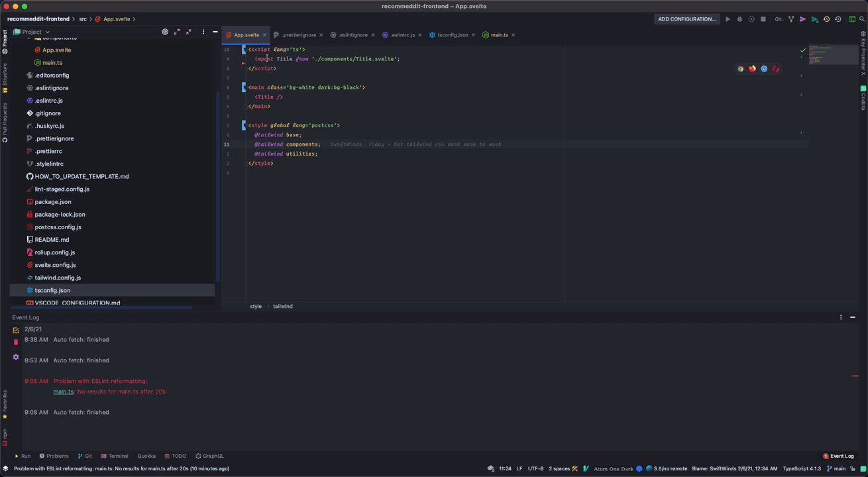Open Problems tool window button

[x=54, y=456]
